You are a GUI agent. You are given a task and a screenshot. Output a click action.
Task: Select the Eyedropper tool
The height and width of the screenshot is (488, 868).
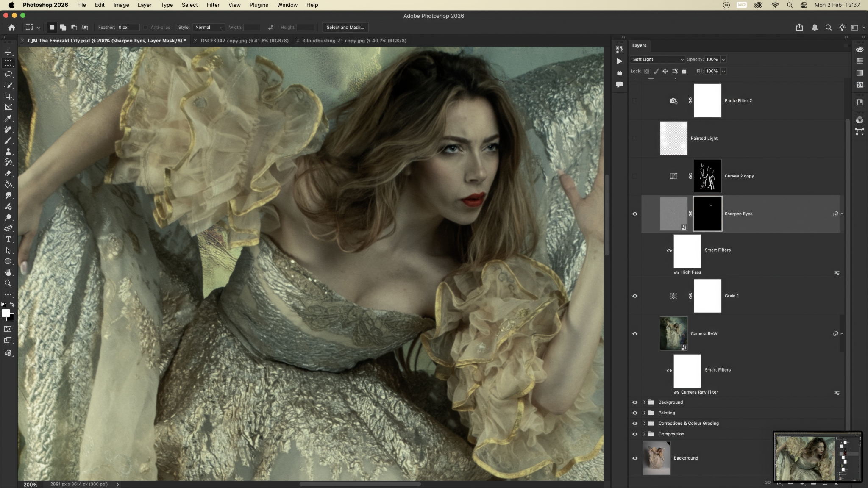pyautogui.click(x=8, y=118)
